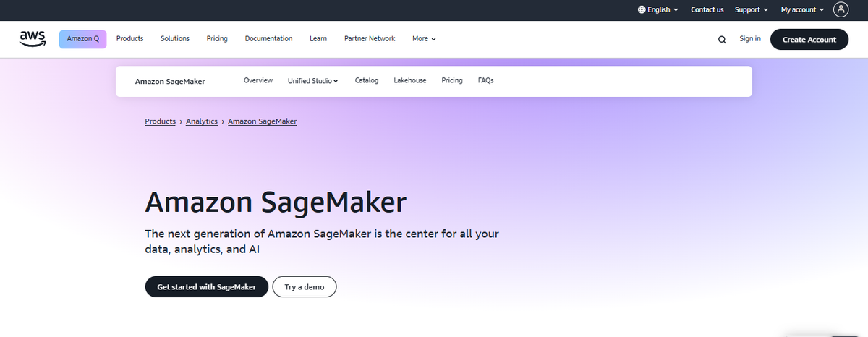Open the SageMaker Pricing tab
The image size is (868, 337).
pyautogui.click(x=452, y=81)
